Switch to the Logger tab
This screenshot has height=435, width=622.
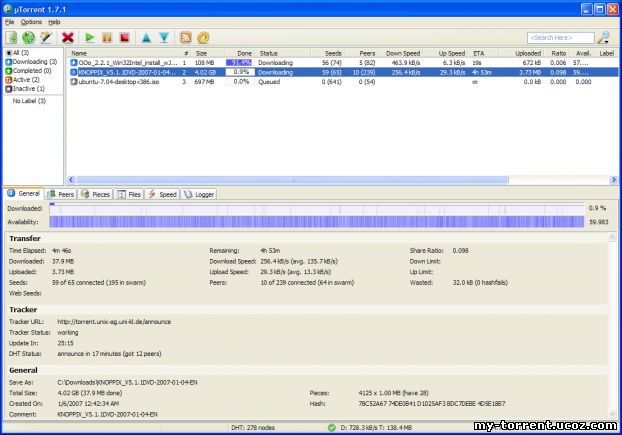pos(199,194)
